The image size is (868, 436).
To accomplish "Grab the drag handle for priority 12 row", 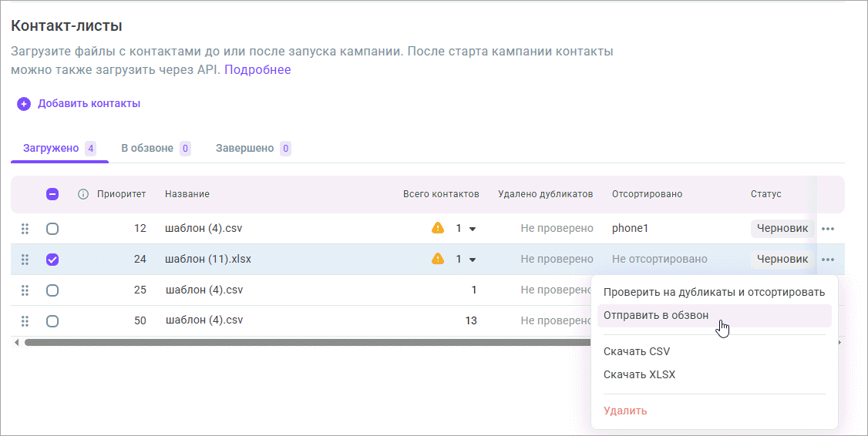I will tap(25, 229).
